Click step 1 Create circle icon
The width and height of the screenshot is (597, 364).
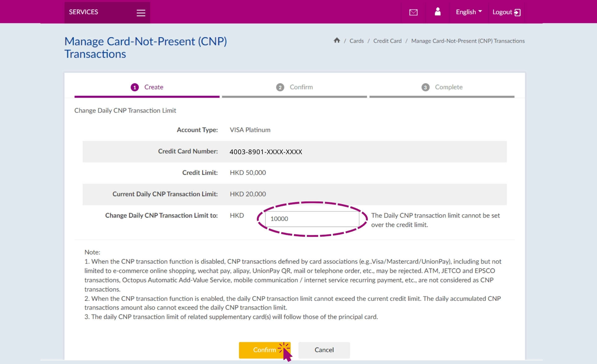pyautogui.click(x=135, y=87)
